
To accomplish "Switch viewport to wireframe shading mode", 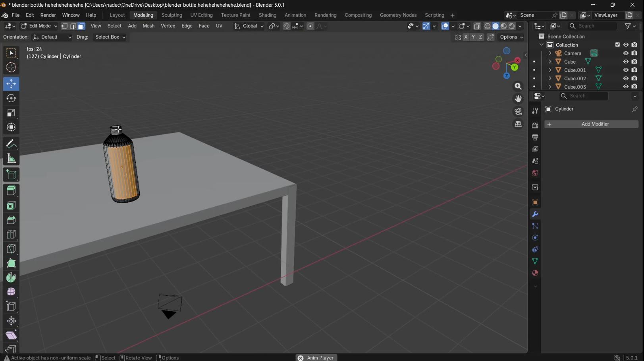I will pos(488,26).
